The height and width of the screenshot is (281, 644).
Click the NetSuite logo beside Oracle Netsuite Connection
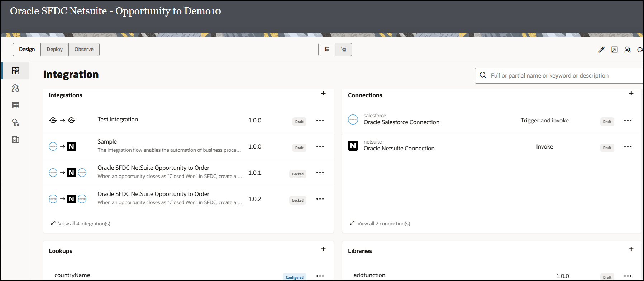tap(353, 146)
